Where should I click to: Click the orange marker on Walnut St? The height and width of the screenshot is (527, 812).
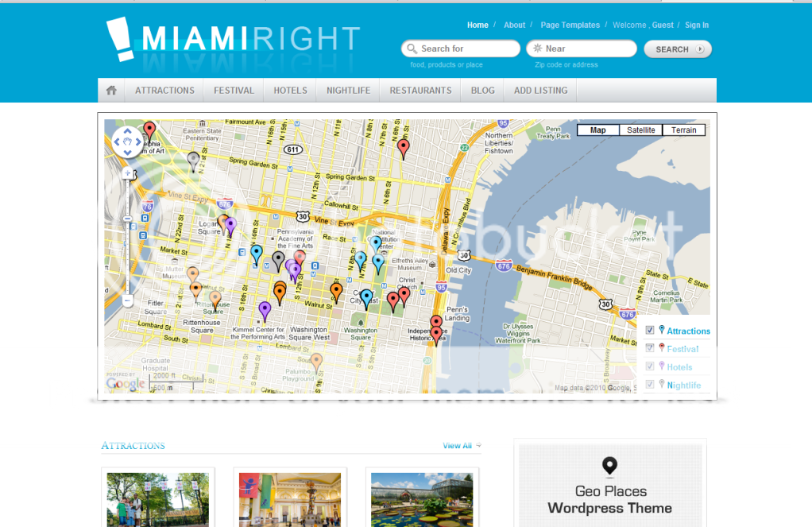point(336,293)
